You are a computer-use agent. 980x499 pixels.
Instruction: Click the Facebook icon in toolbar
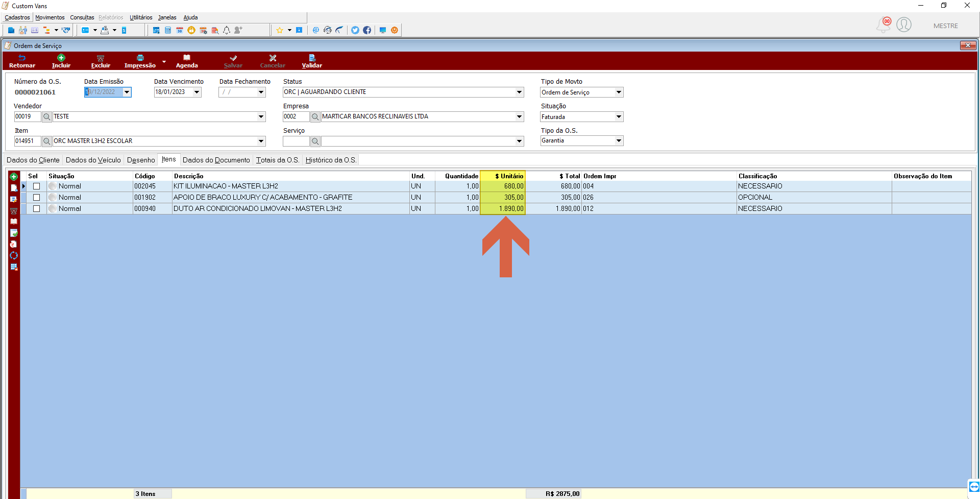point(367,30)
